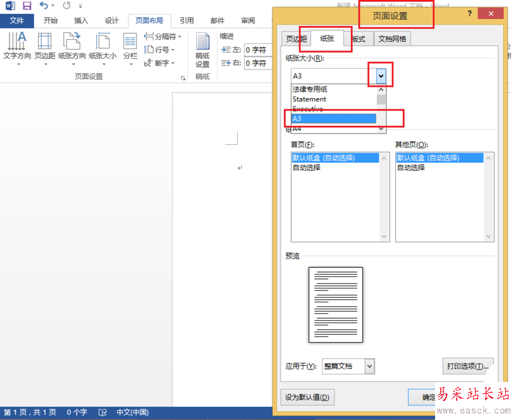Click the dialog help question mark
Viewport: 511px width, 420px height.
[x=469, y=14]
